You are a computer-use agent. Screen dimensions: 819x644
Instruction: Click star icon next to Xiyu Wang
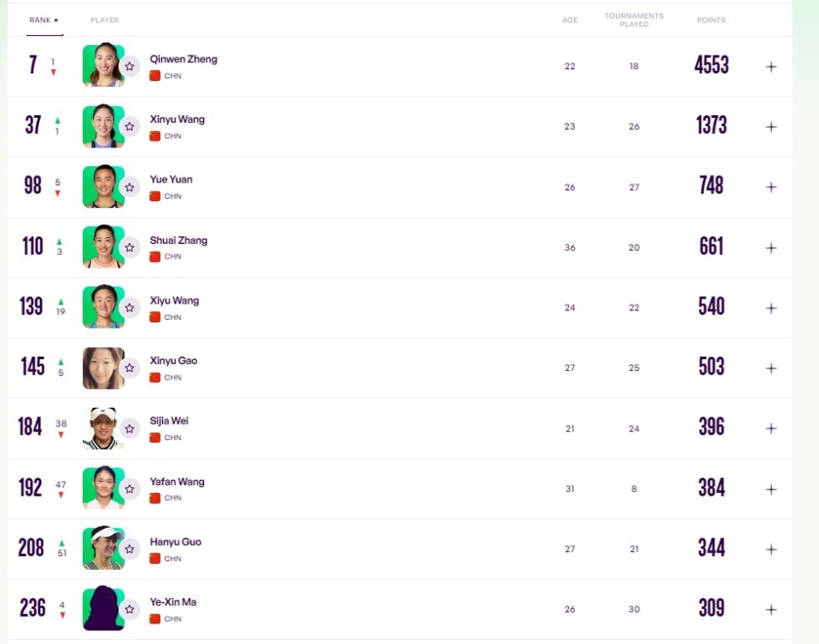(x=130, y=308)
